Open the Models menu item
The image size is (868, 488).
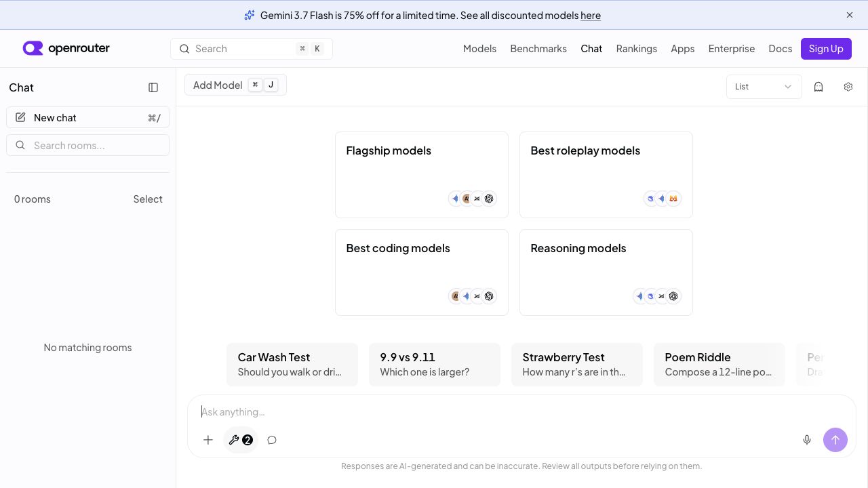[x=479, y=49]
